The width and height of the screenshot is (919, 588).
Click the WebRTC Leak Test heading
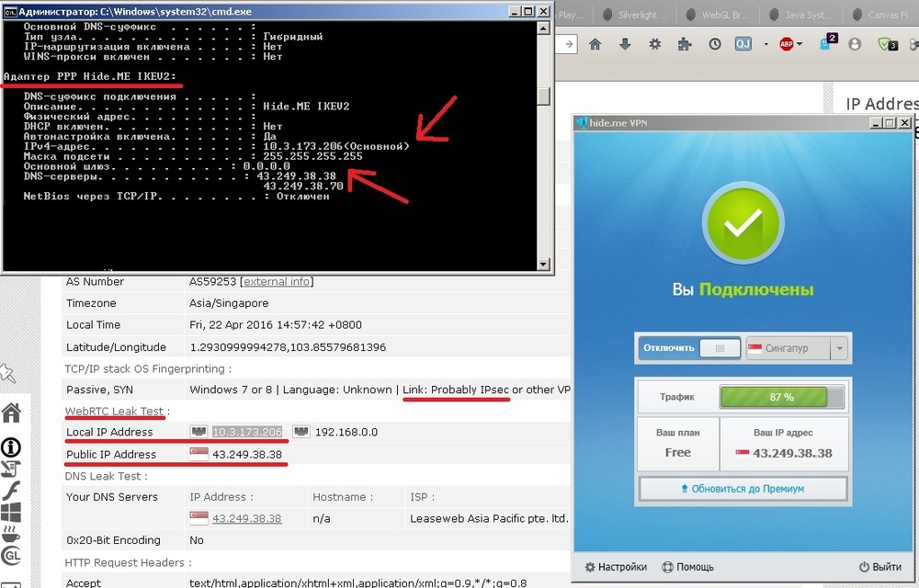[x=114, y=411]
